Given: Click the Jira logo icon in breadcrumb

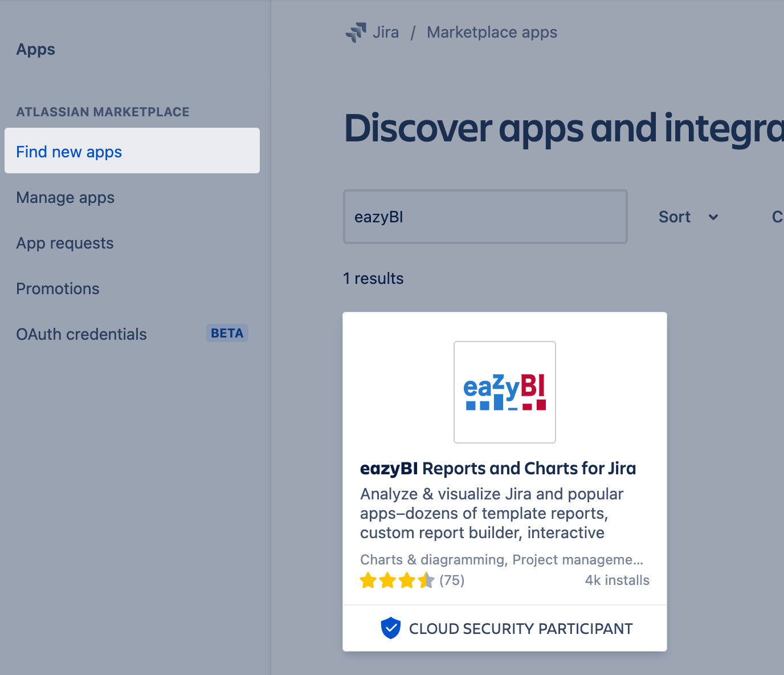Looking at the screenshot, I should coord(356,32).
